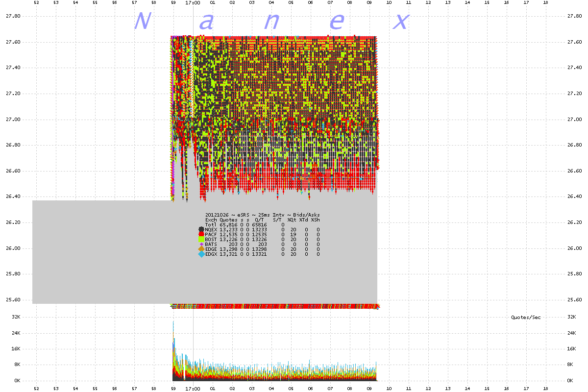The image size is (588, 392).
Task: Click the 27.80 label on left price axis
Action: pos(13,16)
